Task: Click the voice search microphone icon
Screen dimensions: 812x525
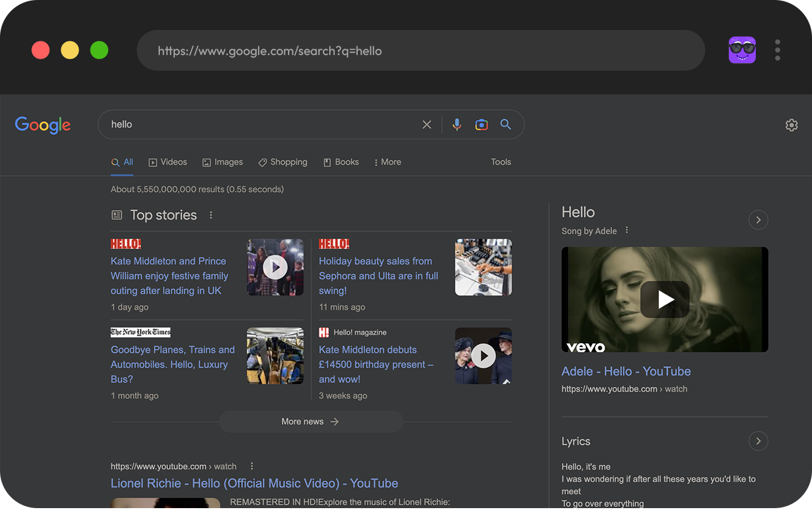Action: pos(457,124)
